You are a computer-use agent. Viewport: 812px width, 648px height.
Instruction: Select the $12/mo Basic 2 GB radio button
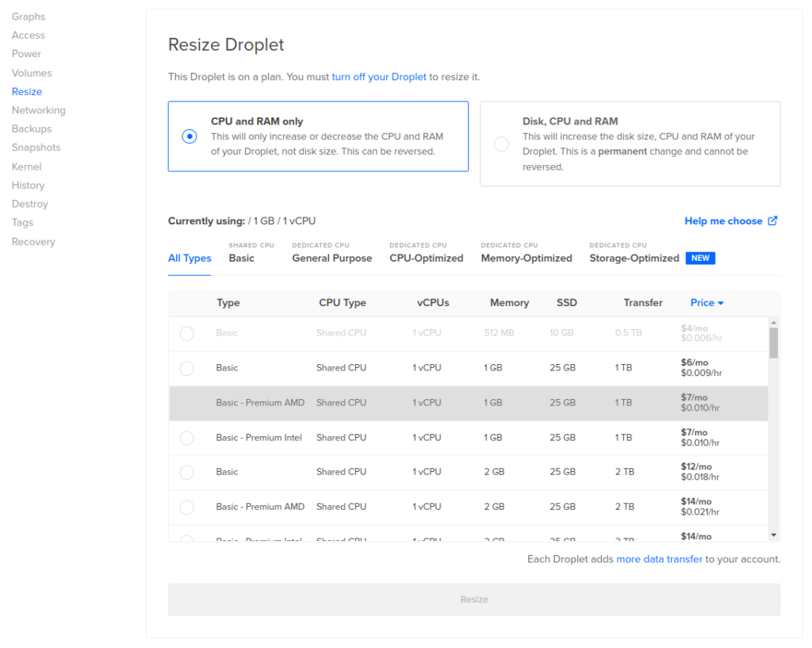click(x=186, y=473)
